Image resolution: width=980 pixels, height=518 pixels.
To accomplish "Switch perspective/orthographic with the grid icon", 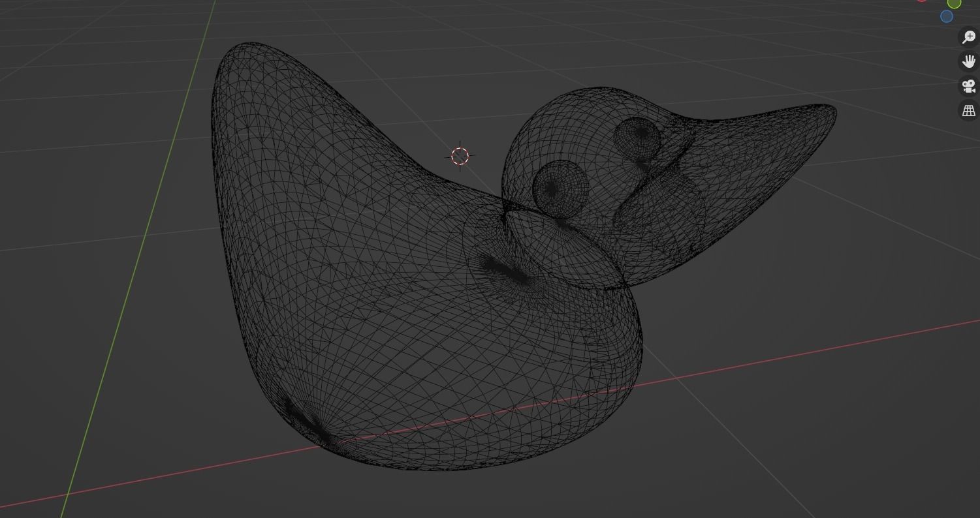I will click(968, 111).
